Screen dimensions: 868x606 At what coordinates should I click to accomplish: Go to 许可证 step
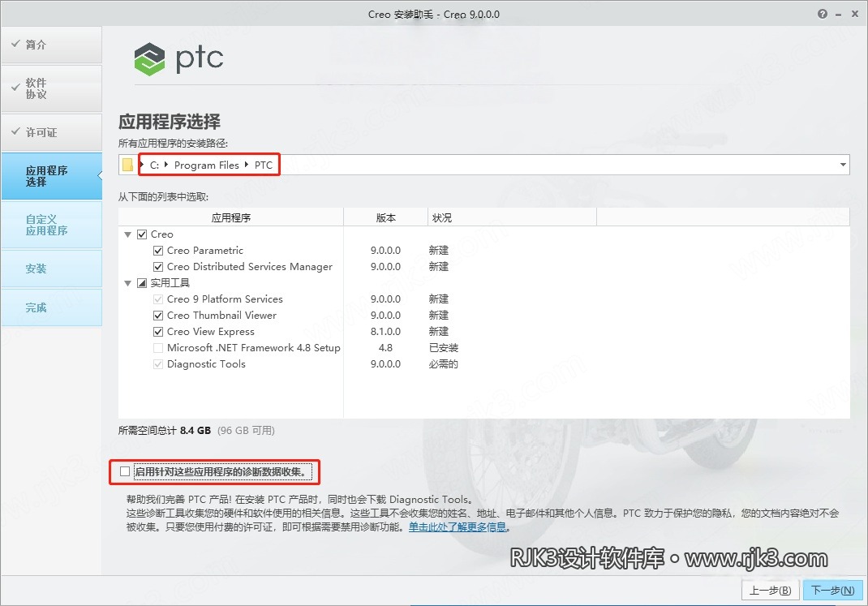point(51,132)
